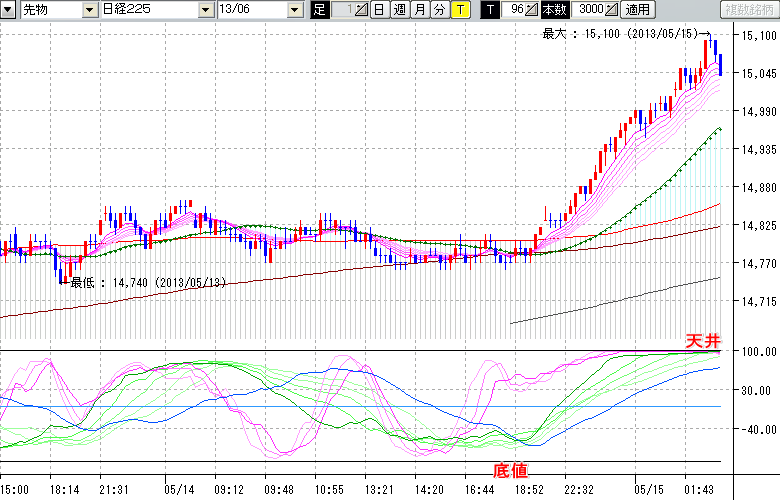This screenshot has height=500, width=780.
Task: Switch to daily chart with 日 button
Action: [379, 9]
